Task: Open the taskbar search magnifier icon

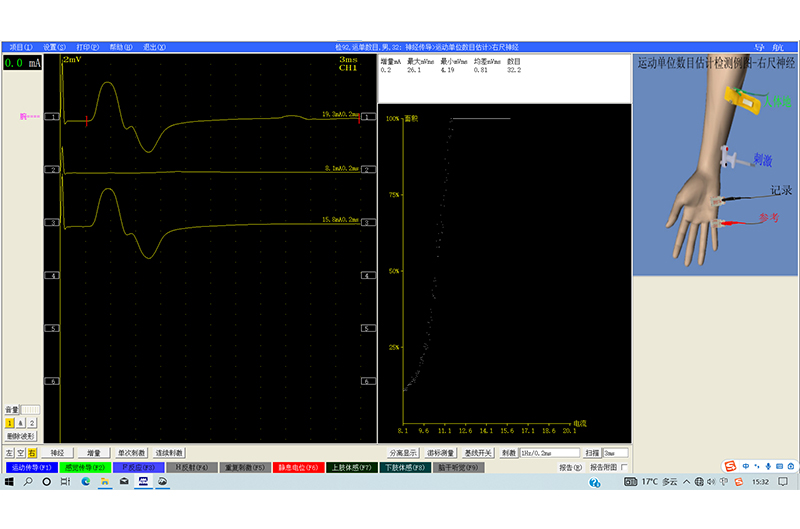Action: (x=28, y=481)
